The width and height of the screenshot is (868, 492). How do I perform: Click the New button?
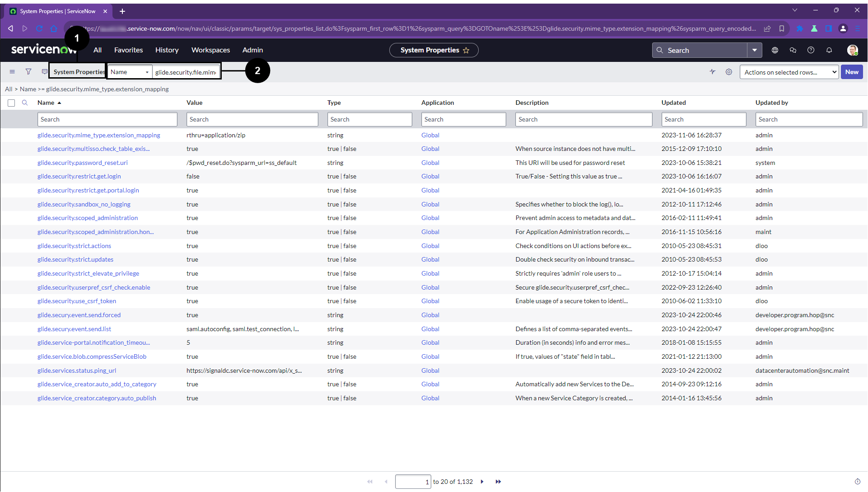coord(852,72)
